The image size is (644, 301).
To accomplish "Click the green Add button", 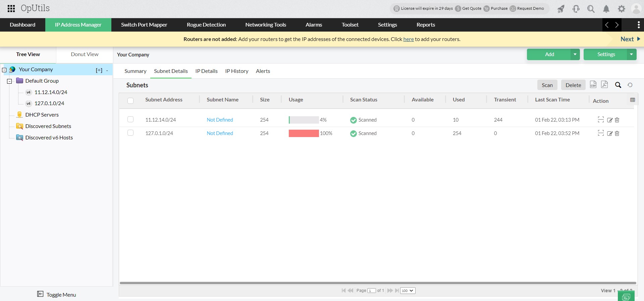I will point(549,54).
